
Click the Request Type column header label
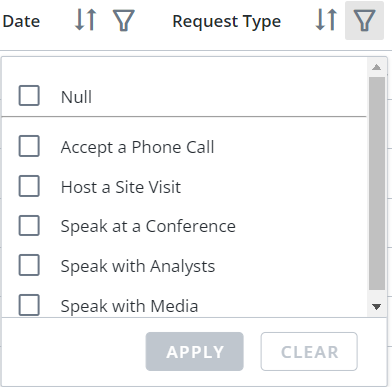click(227, 22)
